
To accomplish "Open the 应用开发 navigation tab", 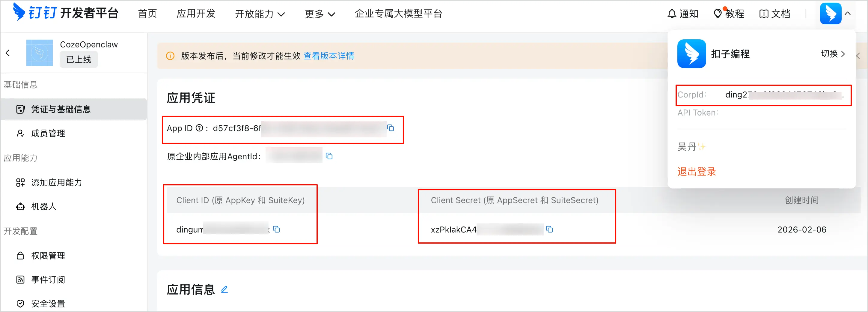I will [196, 14].
